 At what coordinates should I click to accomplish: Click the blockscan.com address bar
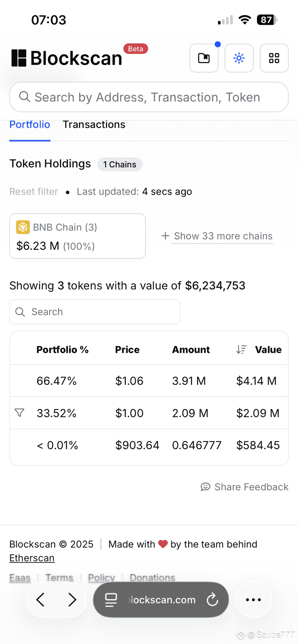161,600
